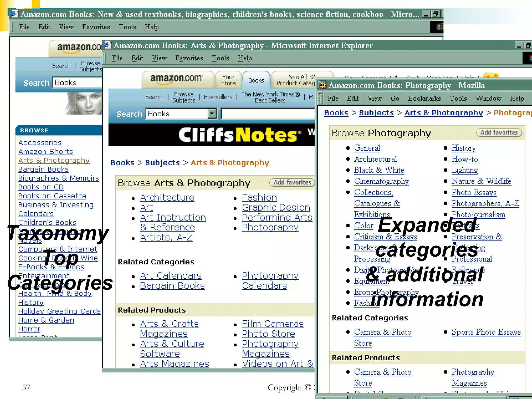Open the Cinematography link in Browse Photography

(381, 181)
